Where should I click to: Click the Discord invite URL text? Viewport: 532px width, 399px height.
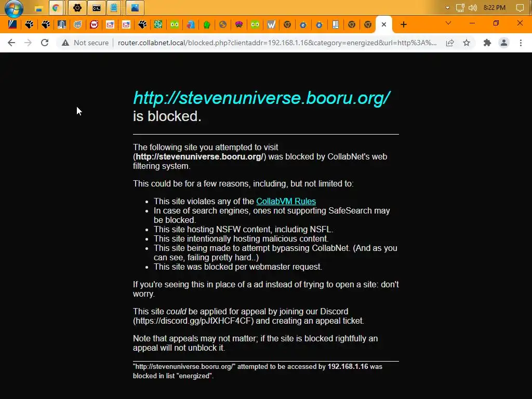pos(193,321)
